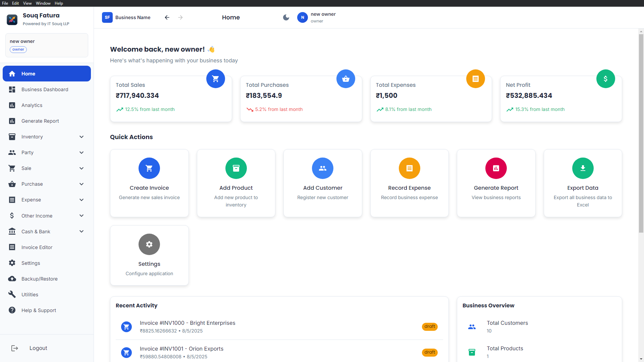Click the back arrow in header
The width and height of the screenshot is (644, 362).
167,17
